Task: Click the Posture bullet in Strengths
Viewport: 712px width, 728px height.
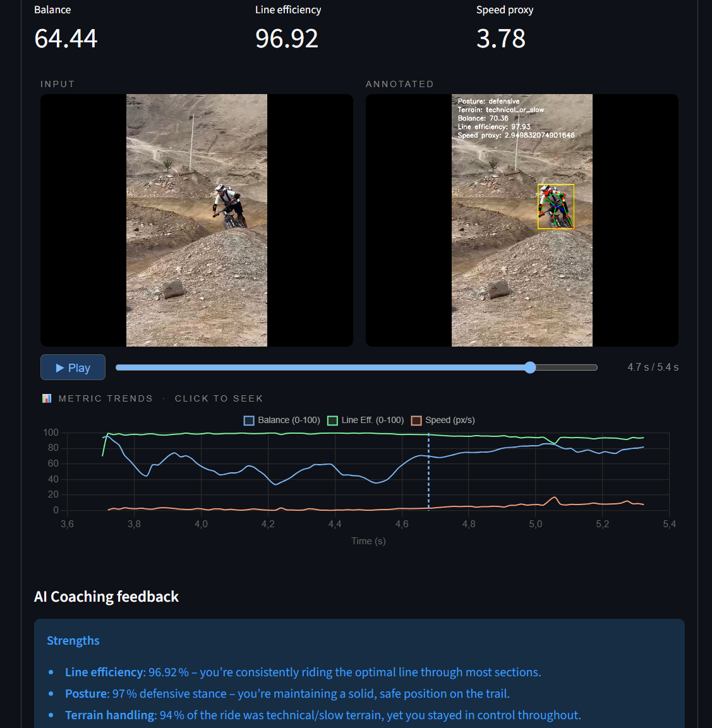Action: [287, 694]
